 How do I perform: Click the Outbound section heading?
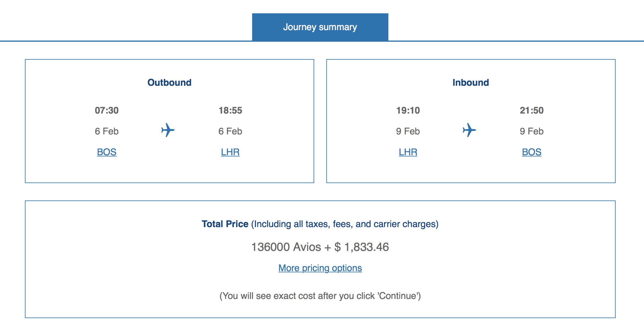169,83
